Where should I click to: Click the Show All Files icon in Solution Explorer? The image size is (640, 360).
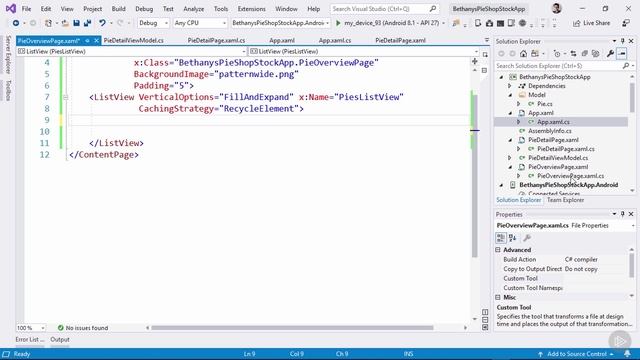(x=596, y=53)
